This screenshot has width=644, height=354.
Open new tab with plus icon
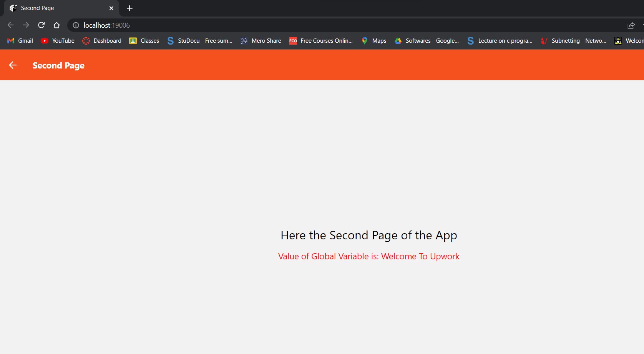[x=129, y=8]
